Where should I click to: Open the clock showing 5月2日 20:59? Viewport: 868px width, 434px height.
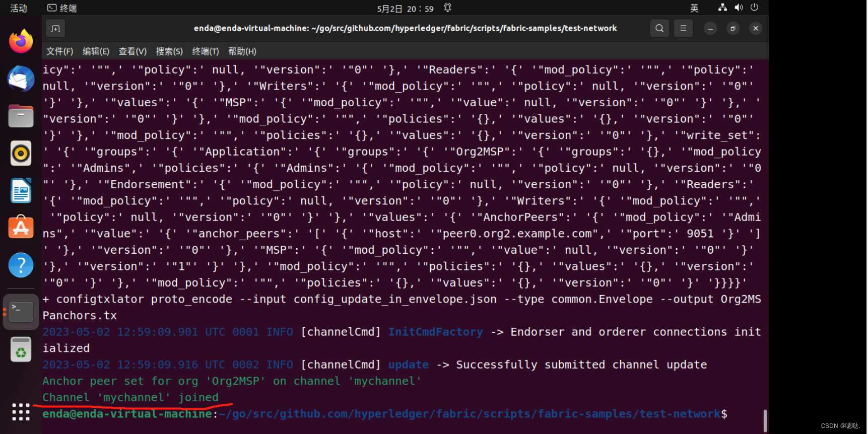coord(405,9)
